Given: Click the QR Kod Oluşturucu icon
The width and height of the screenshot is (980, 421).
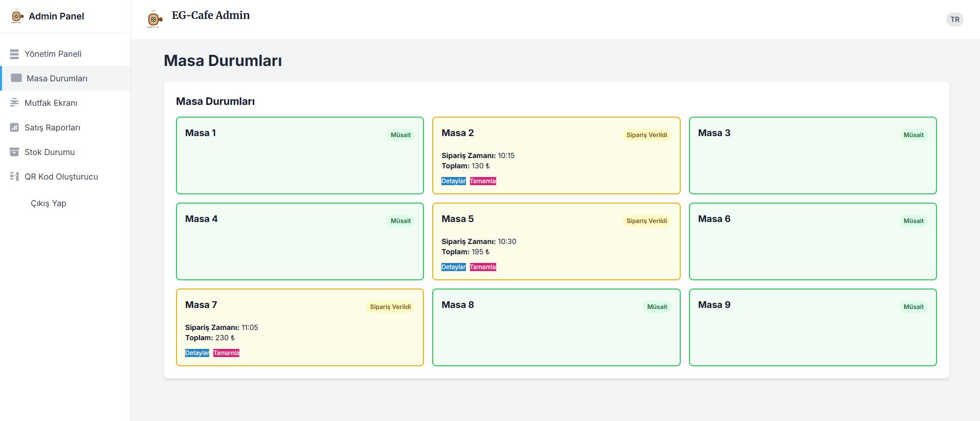Looking at the screenshot, I should click(14, 176).
